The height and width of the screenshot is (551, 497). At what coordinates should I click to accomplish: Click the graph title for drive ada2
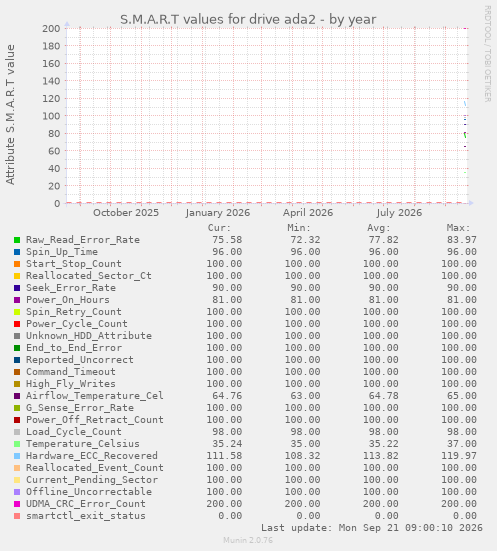click(248, 19)
